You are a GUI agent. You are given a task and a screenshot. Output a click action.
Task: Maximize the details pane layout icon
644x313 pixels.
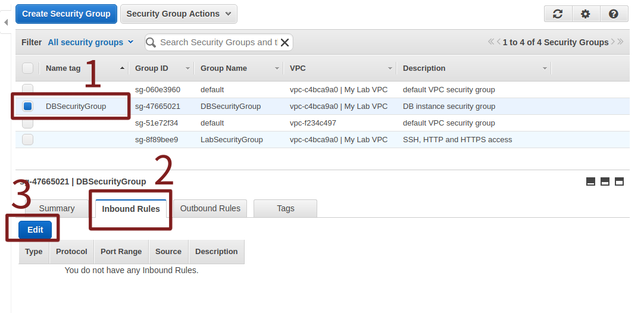(619, 181)
